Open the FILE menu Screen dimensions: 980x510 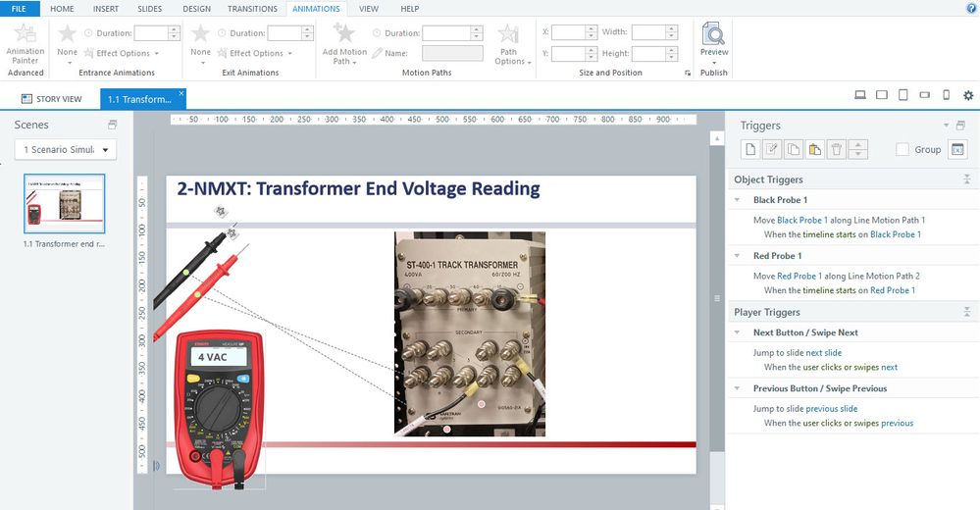coord(20,9)
